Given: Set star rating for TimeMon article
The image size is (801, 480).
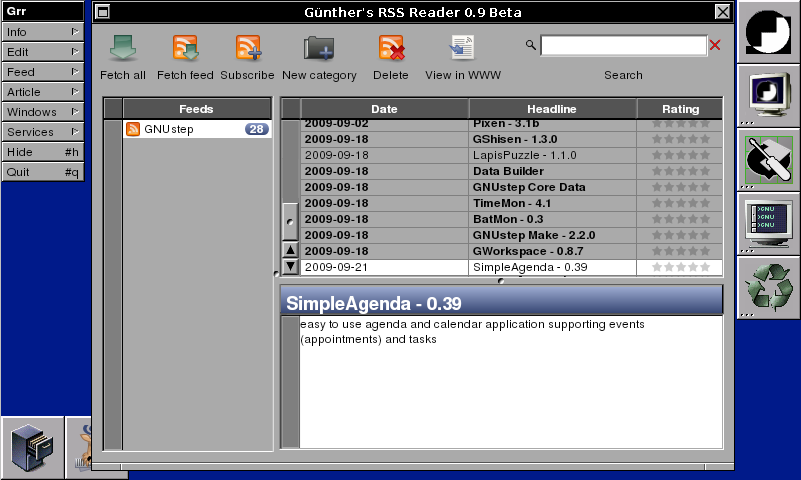Looking at the screenshot, I should coord(680,204).
